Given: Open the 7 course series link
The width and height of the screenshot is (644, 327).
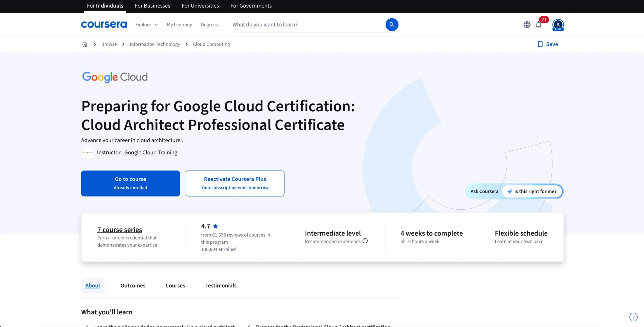Looking at the screenshot, I should 120,230.
